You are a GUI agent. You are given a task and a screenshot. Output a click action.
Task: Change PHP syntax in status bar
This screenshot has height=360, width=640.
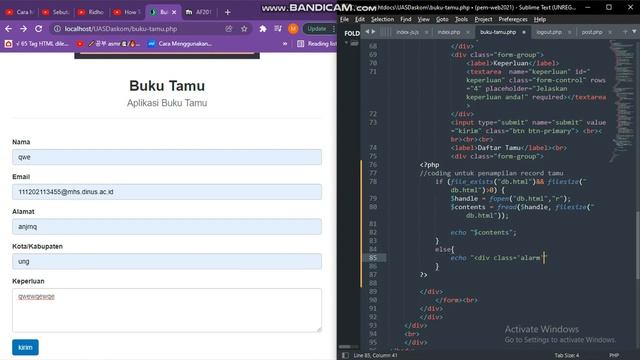click(x=614, y=356)
